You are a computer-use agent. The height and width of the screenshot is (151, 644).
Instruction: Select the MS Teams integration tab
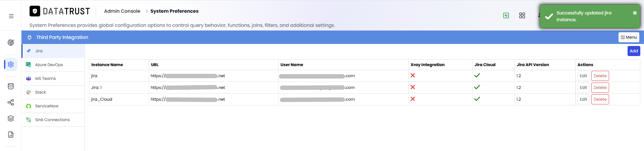[53, 79]
